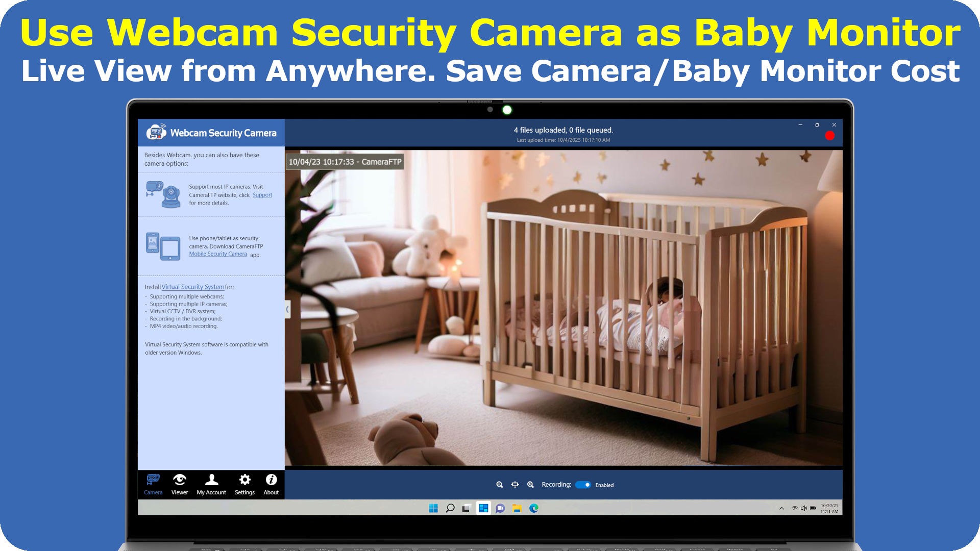The image size is (980, 551).
Task: Click the Viewer tab label
Action: click(x=179, y=492)
